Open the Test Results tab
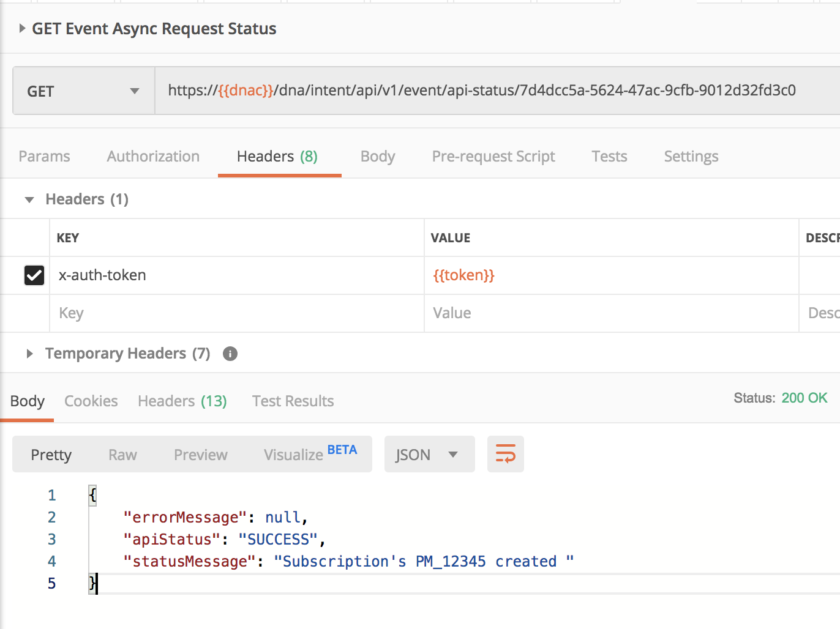Image resolution: width=840 pixels, height=629 pixels. pos(293,401)
